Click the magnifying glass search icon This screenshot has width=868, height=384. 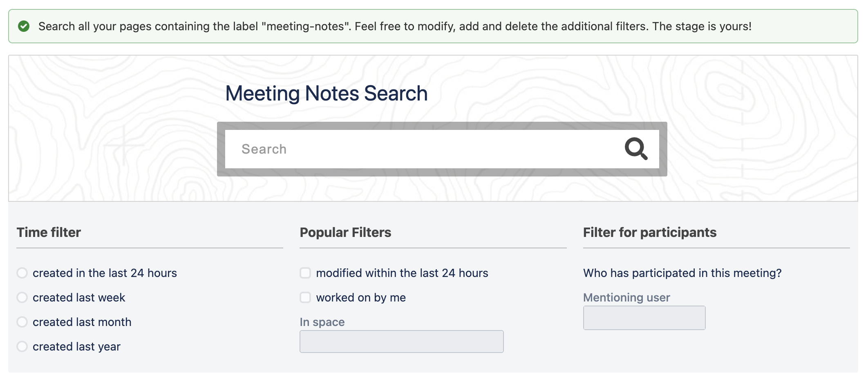click(636, 149)
